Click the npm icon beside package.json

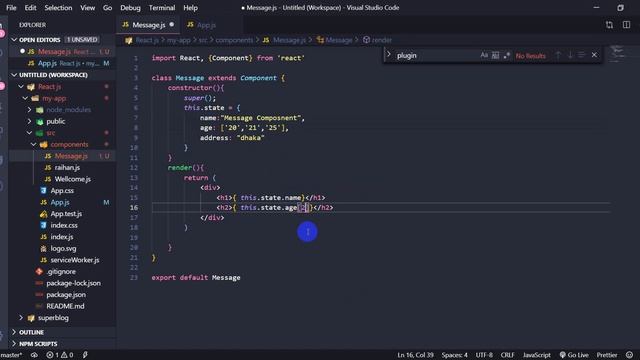pyautogui.click(x=39, y=295)
